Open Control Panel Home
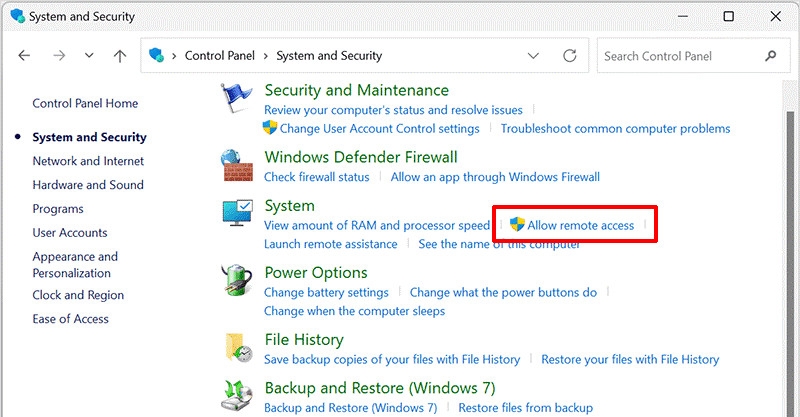The width and height of the screenshot is (800, 417). coord(85,104)
